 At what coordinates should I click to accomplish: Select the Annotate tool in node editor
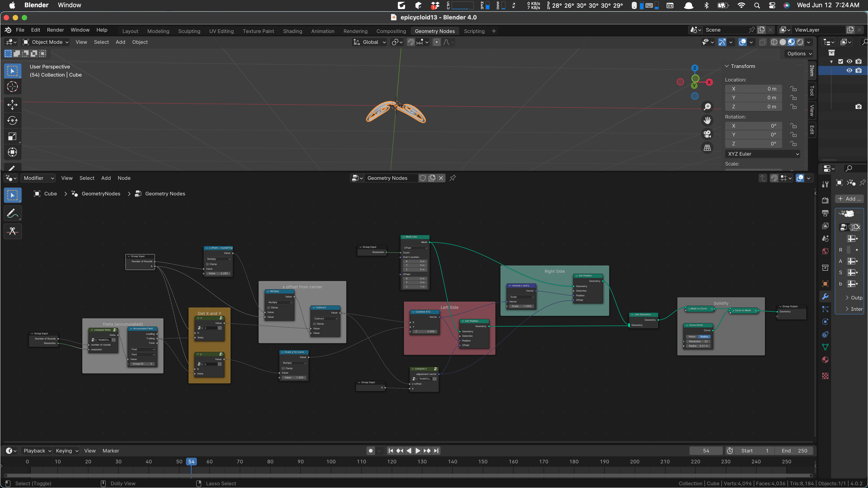12,213
